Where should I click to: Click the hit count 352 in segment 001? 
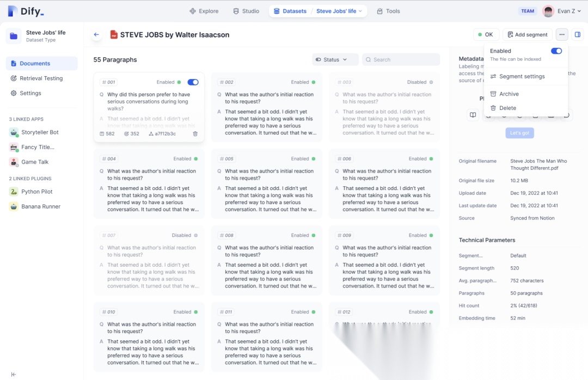[x=132, y=133]
